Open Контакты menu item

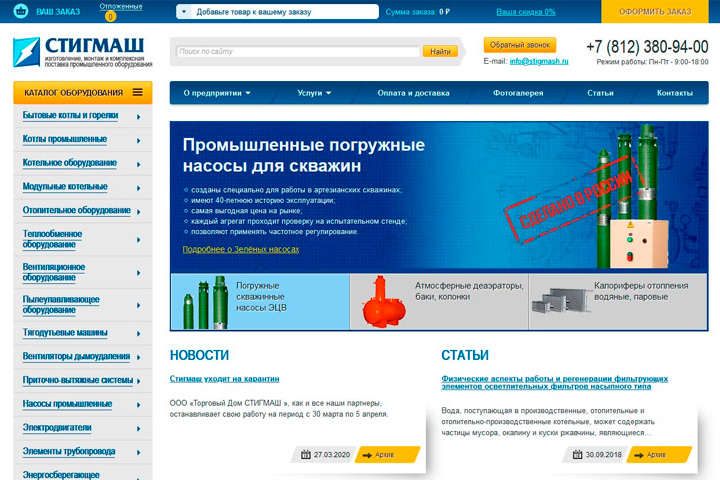(675, 93)
